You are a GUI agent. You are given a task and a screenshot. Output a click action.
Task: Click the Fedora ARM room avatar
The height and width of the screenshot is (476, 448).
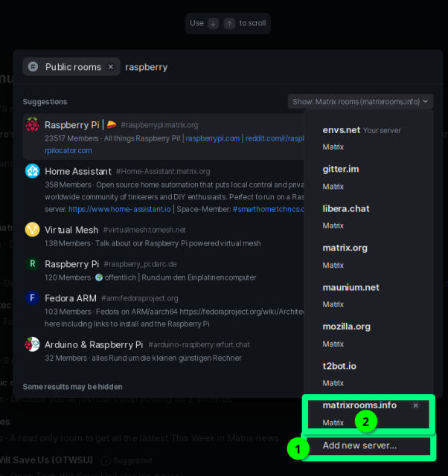pos(32,298)
